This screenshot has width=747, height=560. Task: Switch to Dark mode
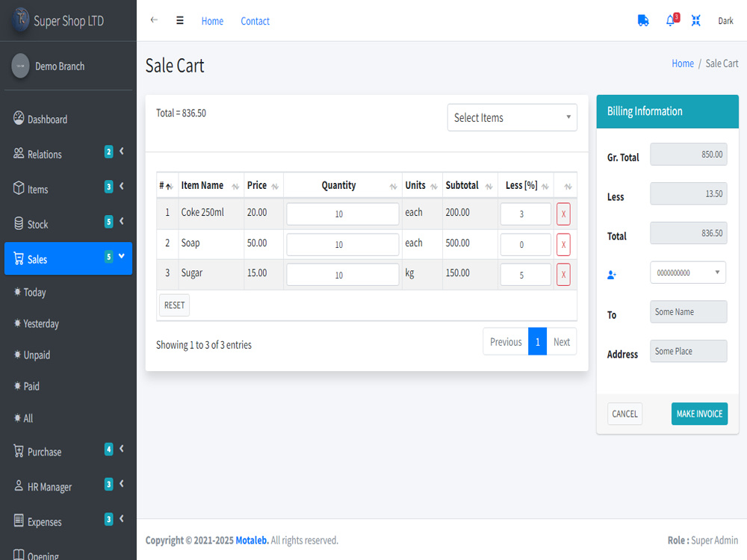(x=725, y=20)
